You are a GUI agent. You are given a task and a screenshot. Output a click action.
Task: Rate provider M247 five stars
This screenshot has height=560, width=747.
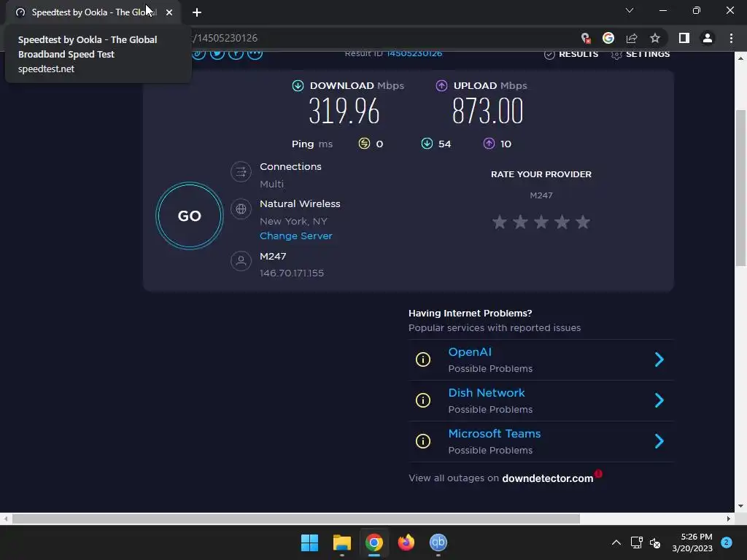click(583, 222)
